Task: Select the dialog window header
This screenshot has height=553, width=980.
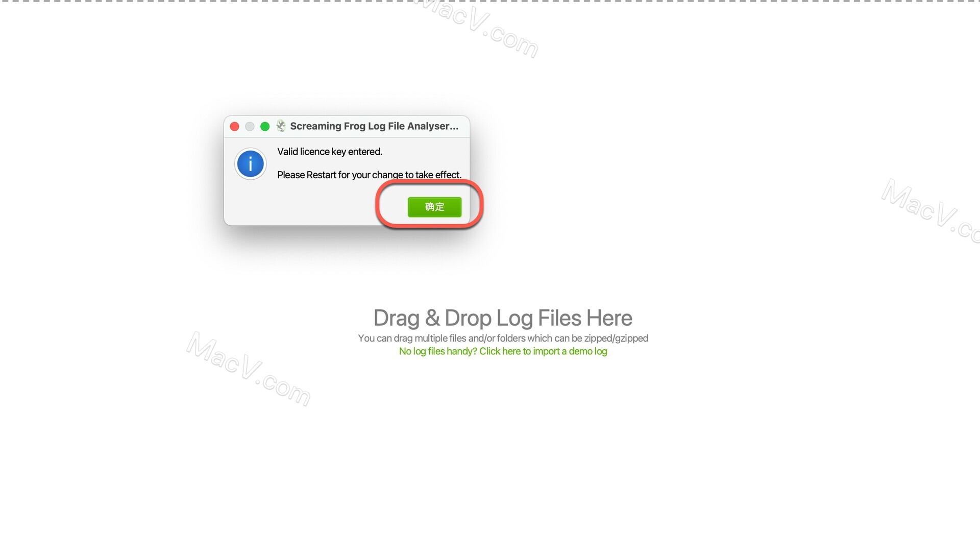Action: coord(347,126)
